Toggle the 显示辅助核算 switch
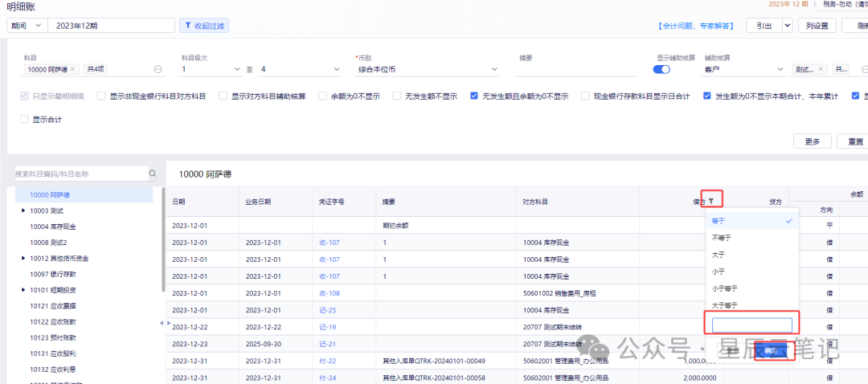This screenshot has width=868, height=384. click(x=662, y=69)
